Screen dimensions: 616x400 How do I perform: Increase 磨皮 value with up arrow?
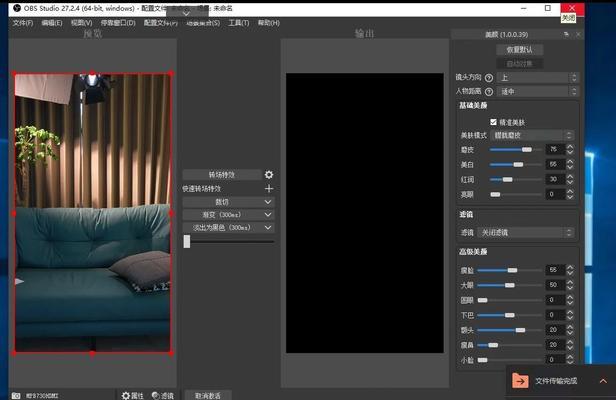570,147
